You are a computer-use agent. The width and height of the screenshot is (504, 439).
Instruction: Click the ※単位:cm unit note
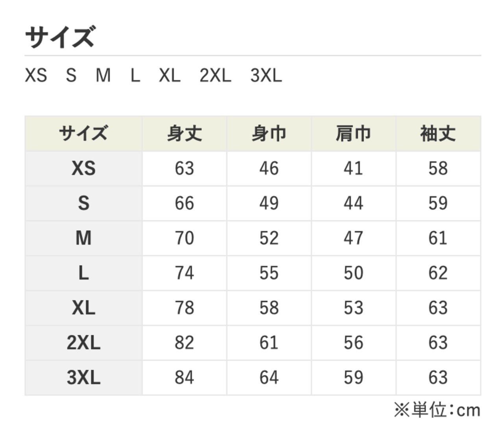pos(437,410)
